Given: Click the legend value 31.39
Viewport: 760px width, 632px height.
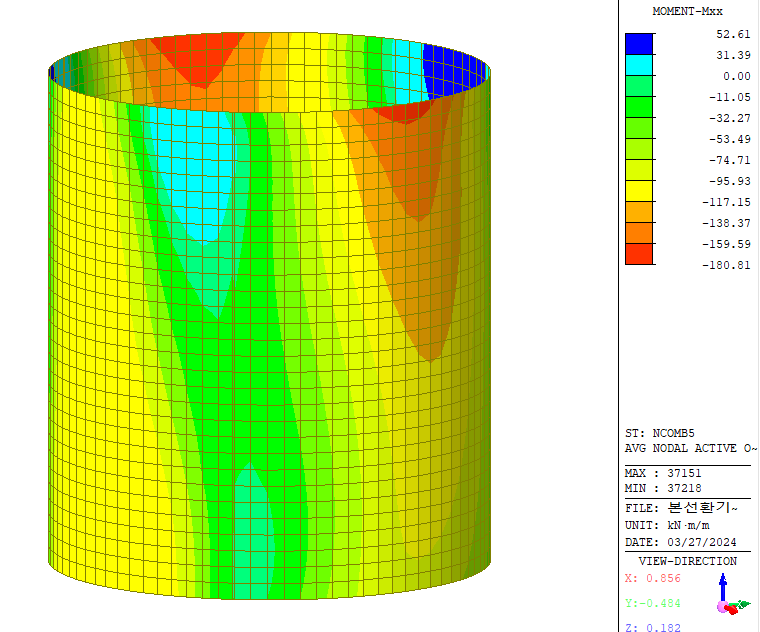Looking at the screenshot, I should pyautogui.click(x=733, y=55).
